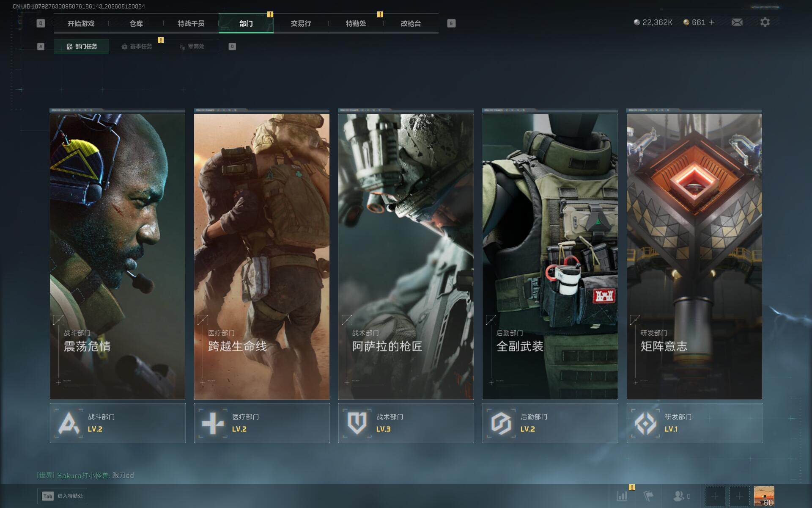This screenshot has width=812, height=508.
Task: Open the 军需处 sub-tab
Action: coord(192,47)
